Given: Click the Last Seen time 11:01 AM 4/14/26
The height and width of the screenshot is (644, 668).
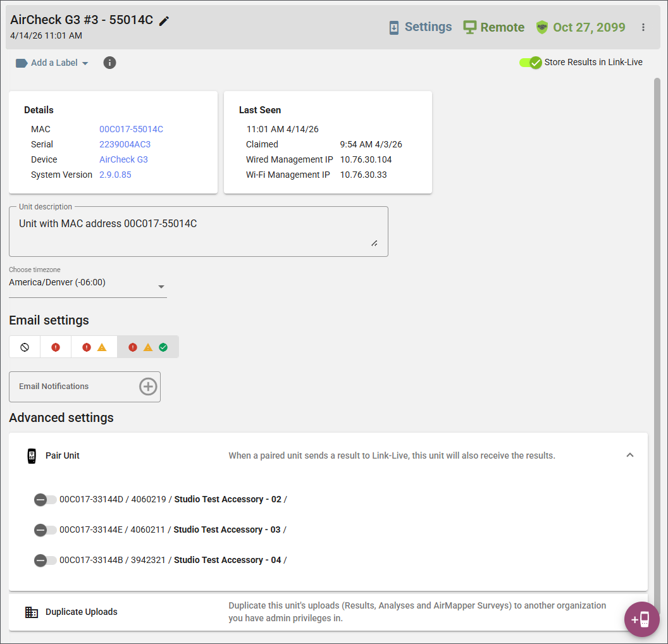Looking at the screenshot, I should tap(282, 129).
